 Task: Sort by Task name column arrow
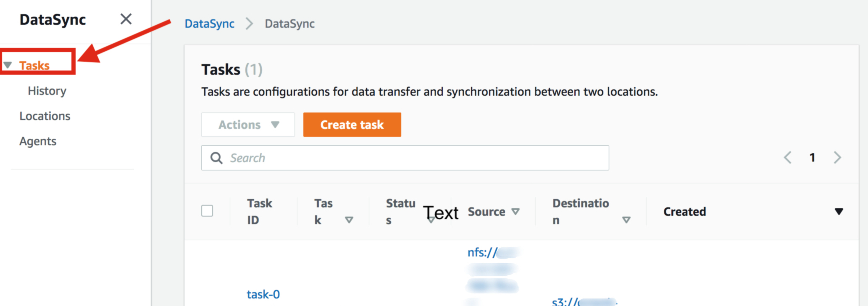pos(349,220)
